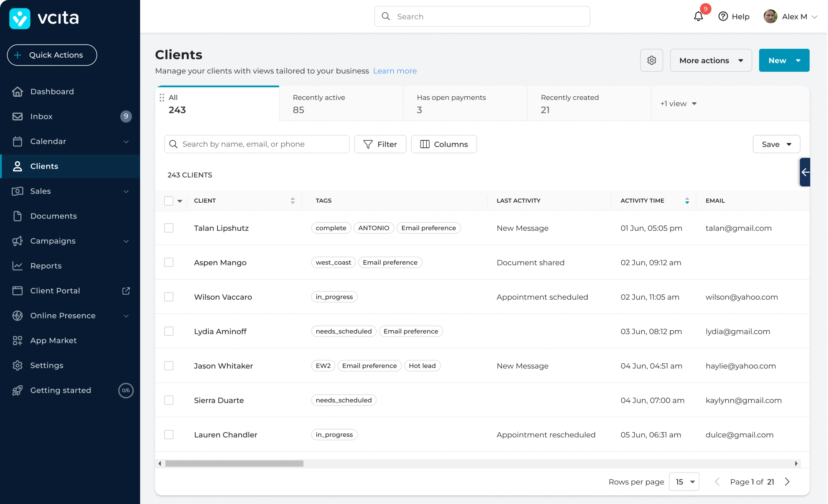Toggle the select-all clients checkbox

coord(169,201)
